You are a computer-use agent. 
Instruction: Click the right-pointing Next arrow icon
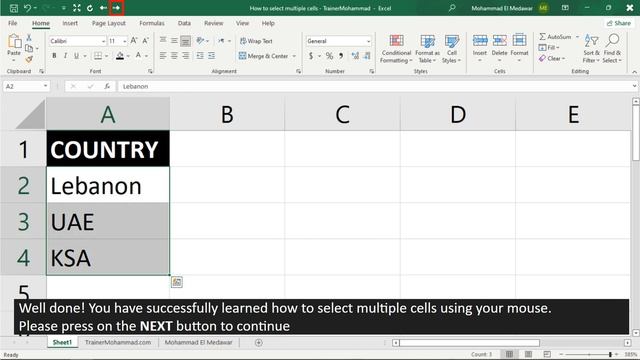116,8
